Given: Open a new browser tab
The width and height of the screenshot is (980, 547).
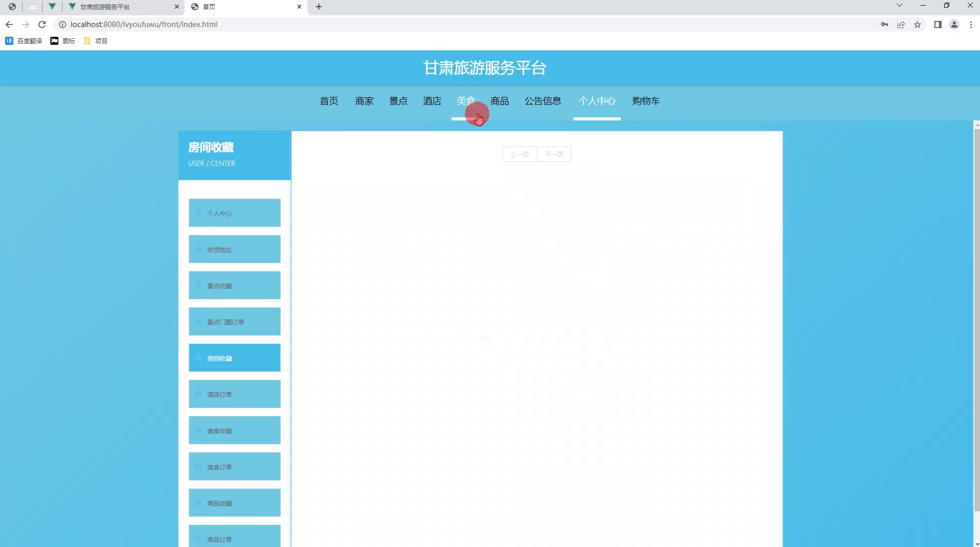Looking at the screenshot, I should coord(318,7).
